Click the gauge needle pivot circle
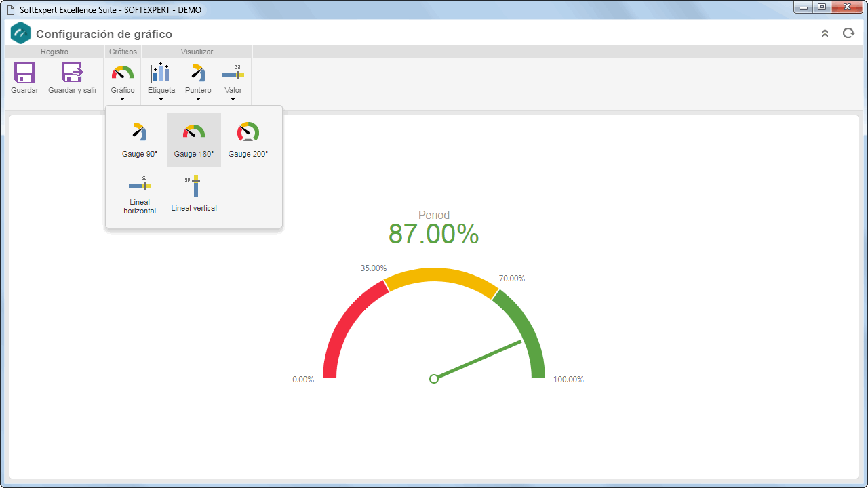Viewport: 868px width, 488px height. [434, 379]
